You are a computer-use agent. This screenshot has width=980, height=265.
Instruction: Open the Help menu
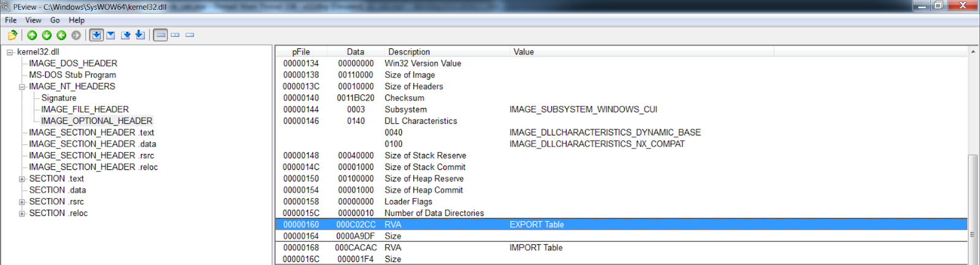(77, 20)
